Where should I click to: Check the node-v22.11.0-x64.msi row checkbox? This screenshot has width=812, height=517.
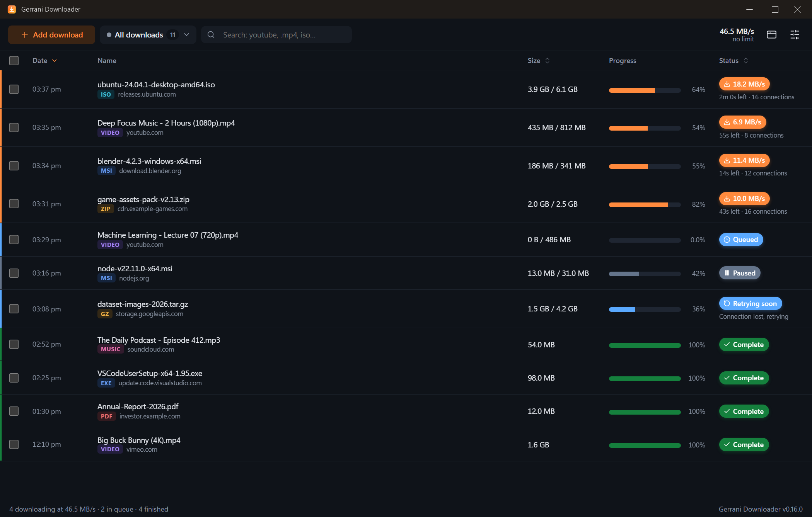click(14, 273)
